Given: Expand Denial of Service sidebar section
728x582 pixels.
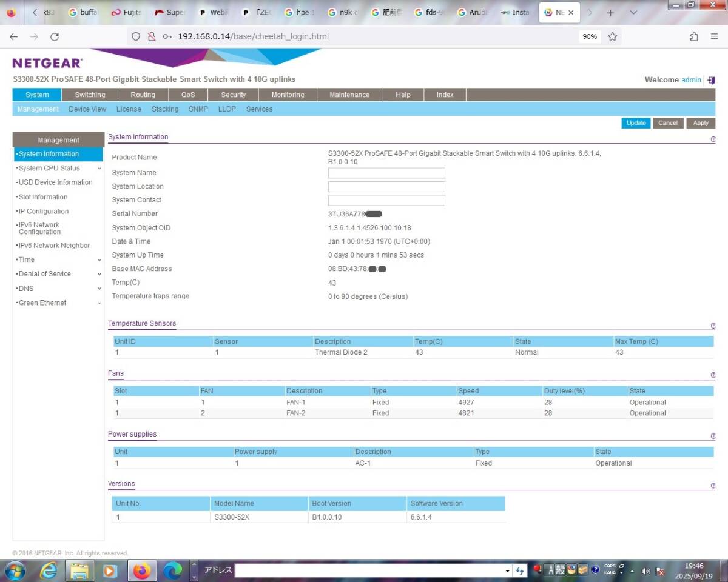Looking at the screenshot, I should click(x=99, y=274).
